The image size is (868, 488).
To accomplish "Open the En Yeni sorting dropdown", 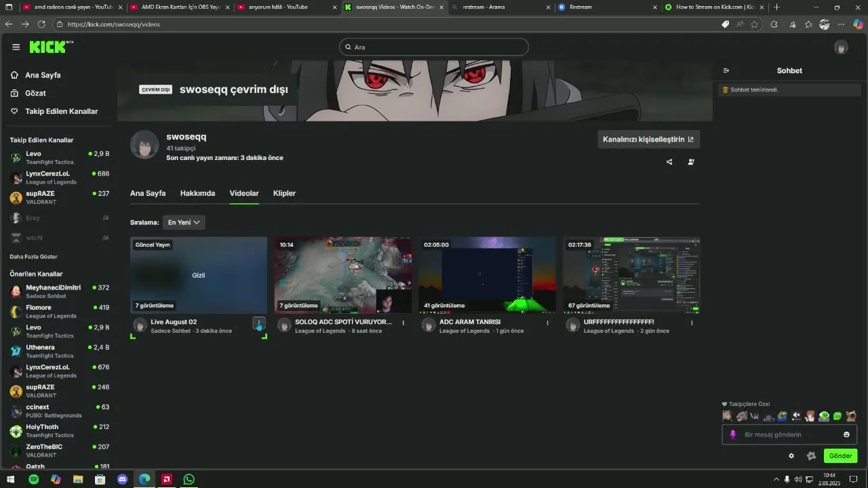I will (184, 222).
